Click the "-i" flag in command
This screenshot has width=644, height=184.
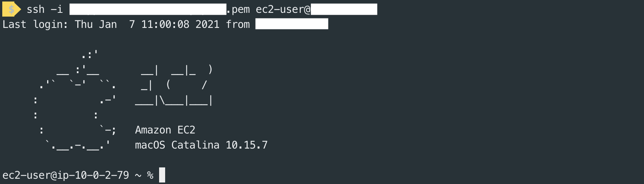(57, 9)
